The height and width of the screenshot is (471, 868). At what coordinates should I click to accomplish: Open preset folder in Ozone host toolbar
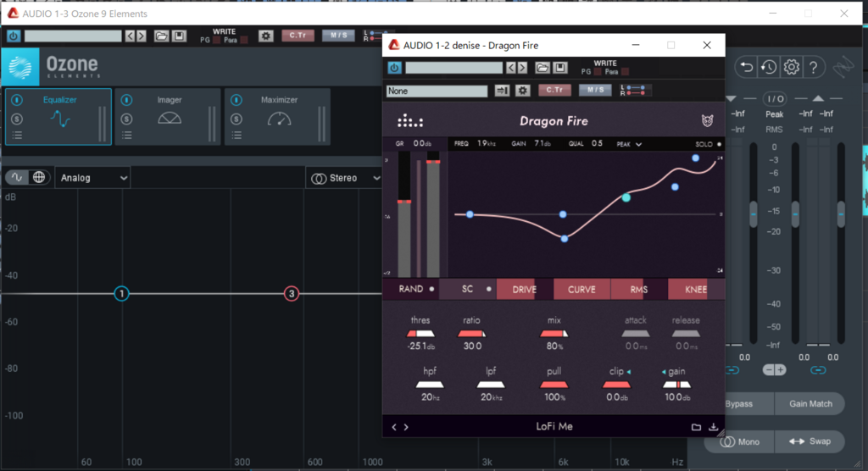(x=161, y=36)
